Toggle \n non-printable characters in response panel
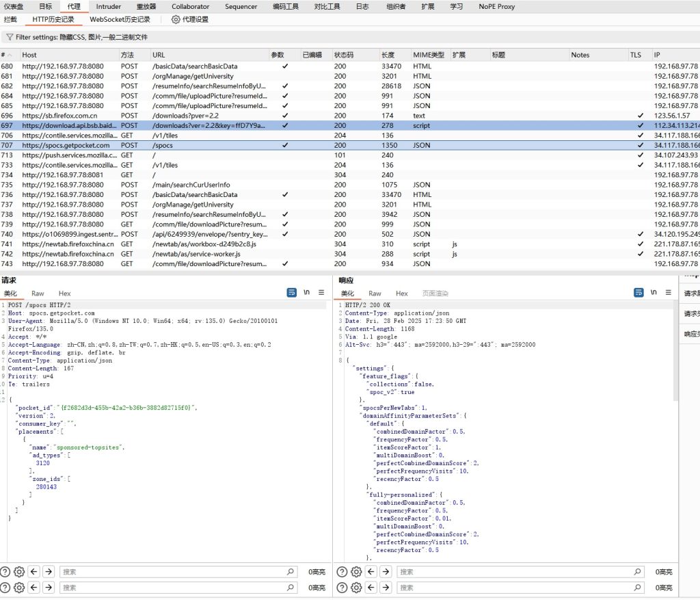Screen dimensions: 700x600 [653, 293]
